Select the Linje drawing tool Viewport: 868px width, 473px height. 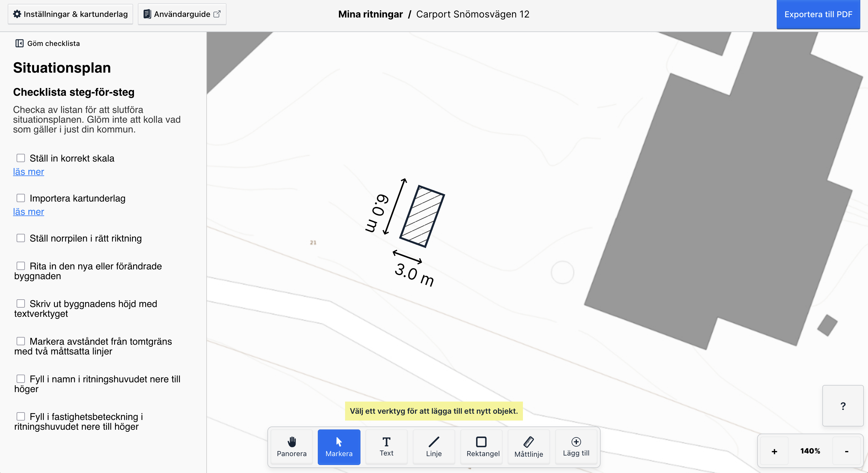[x=434, y=447]
